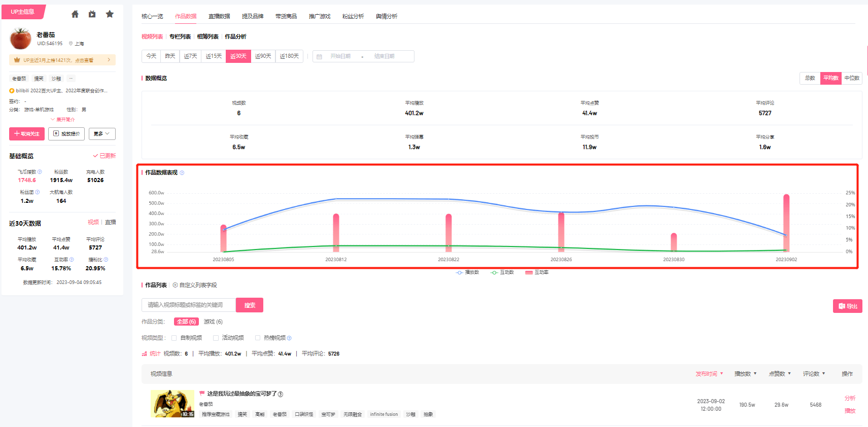Open the home icon in UP主信息 header
868x427 pixels.
(x=75, y=14)
